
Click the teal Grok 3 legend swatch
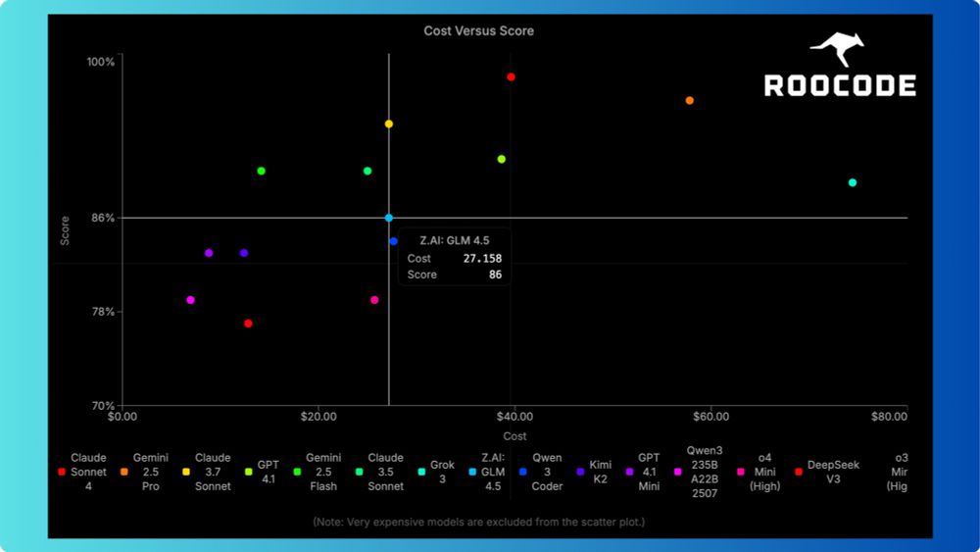pos(421,472)
